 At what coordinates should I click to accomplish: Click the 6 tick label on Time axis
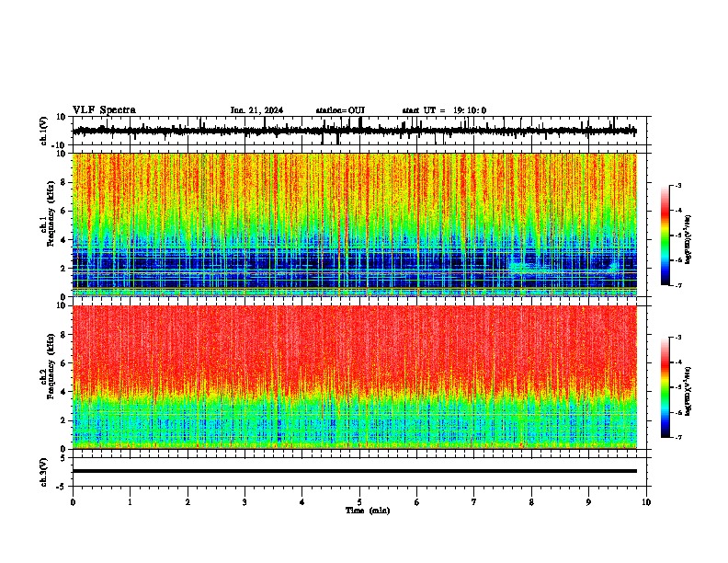(417, 502)
